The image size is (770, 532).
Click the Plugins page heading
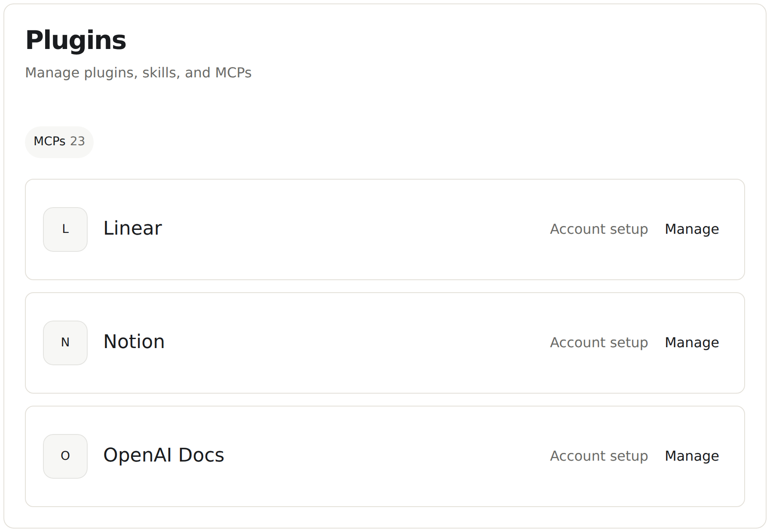click(x=76, y=40)
